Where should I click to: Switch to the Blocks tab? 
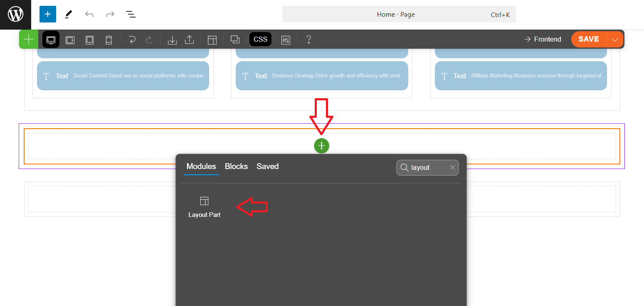(236, 167)
